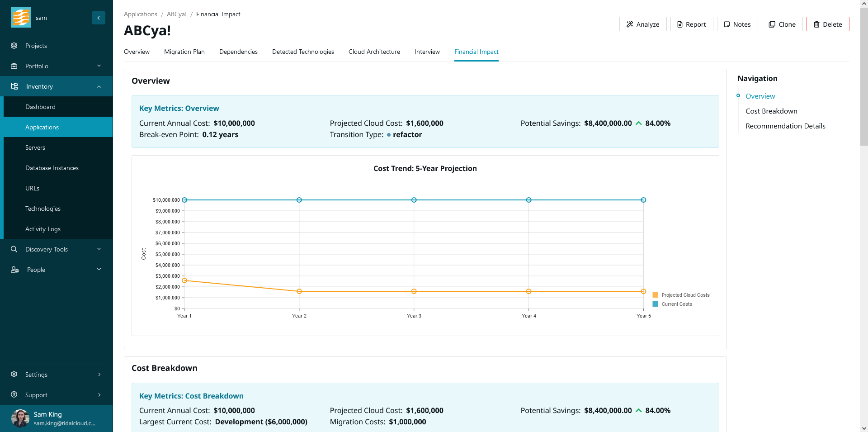Click the red Delete button

(x=827, y=24)
